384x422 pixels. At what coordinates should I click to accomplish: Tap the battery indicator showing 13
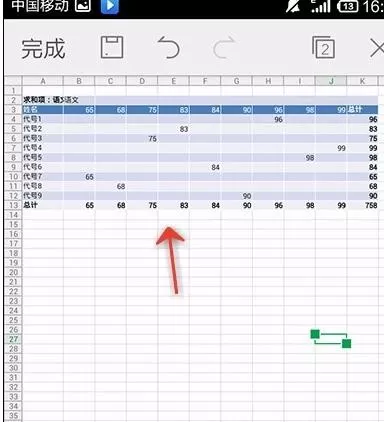click(x=348, y=6)
